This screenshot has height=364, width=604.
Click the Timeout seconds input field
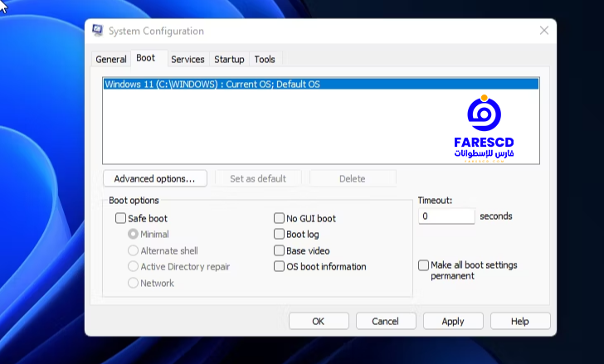447,216
